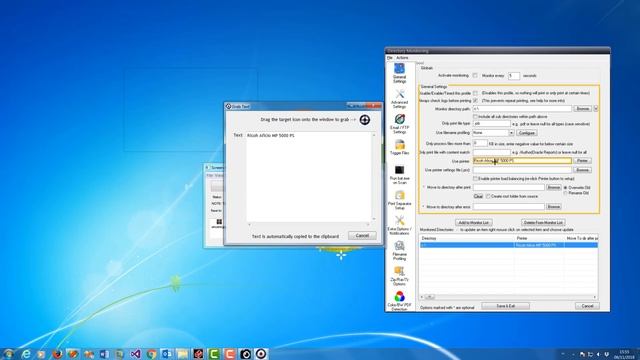Click the Only print file type field
Image resolution: width=640 pixels, height=360 pixels.
492,123
